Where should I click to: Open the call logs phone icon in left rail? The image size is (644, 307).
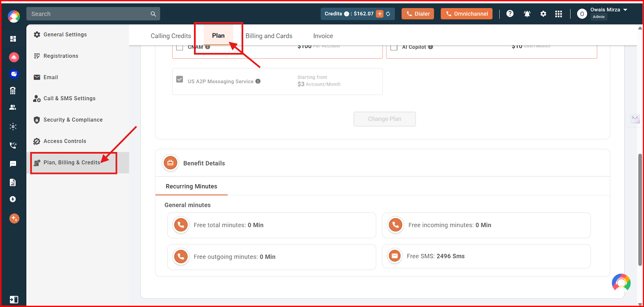tap(13, 145)
